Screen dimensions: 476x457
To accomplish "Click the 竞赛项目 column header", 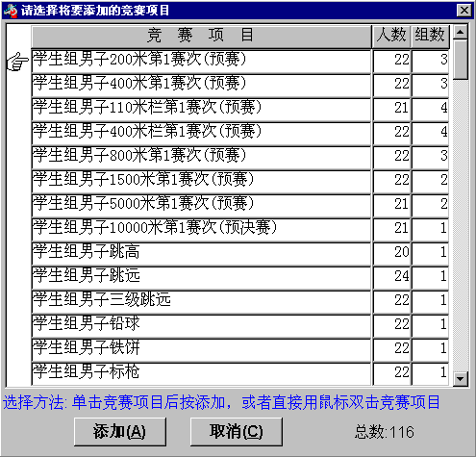I will [201, 37].
